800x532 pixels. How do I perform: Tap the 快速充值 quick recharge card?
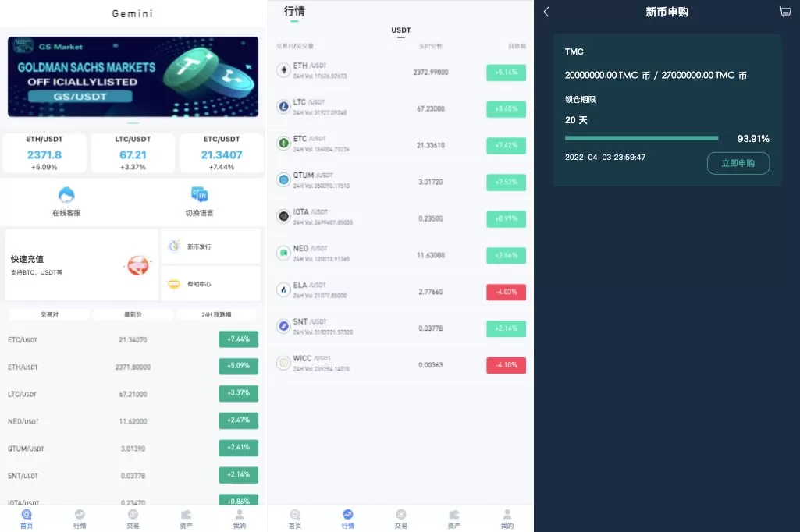82,264
